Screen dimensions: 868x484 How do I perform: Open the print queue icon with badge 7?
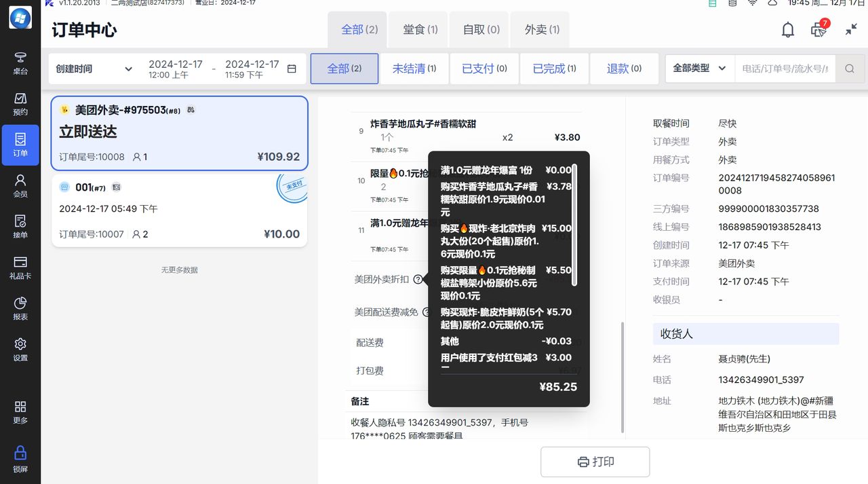pos(819,29)
